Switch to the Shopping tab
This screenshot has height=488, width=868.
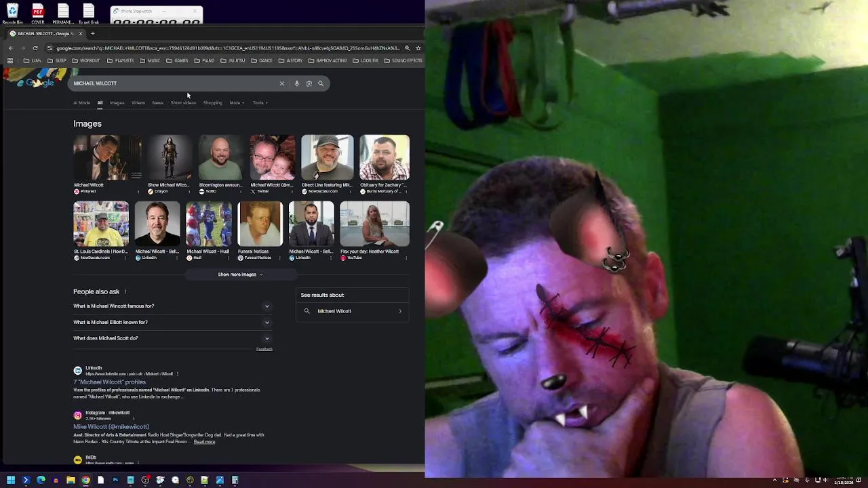(x=213, y=103)
